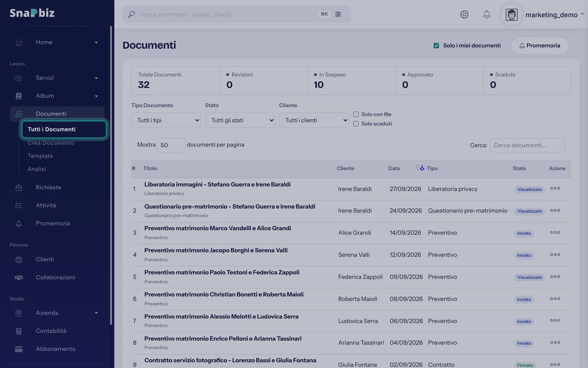The height and width of the screenshot is (368, 588).
Task: Click documents per page number field
Action: [171, 145]
